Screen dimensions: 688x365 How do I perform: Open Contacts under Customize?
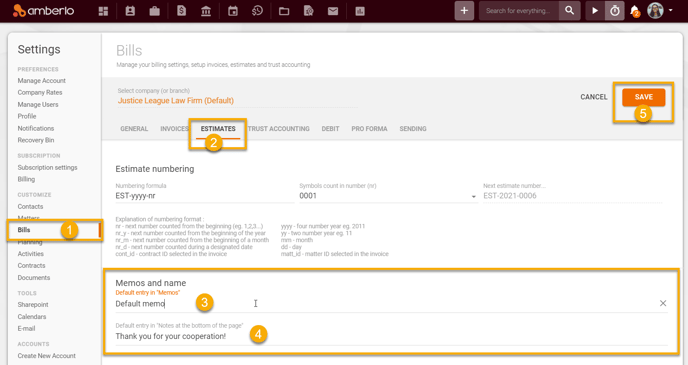[x=30, y=207]
